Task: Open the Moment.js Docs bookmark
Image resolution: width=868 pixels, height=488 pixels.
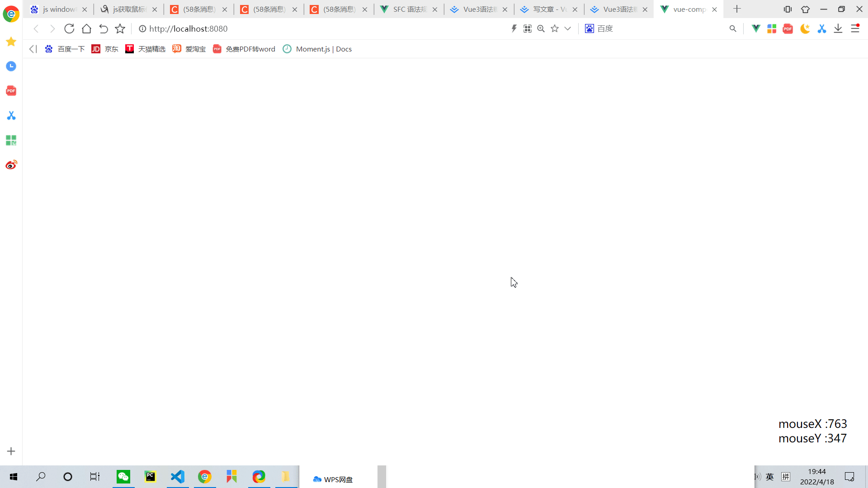Action: tap(316, 49)
